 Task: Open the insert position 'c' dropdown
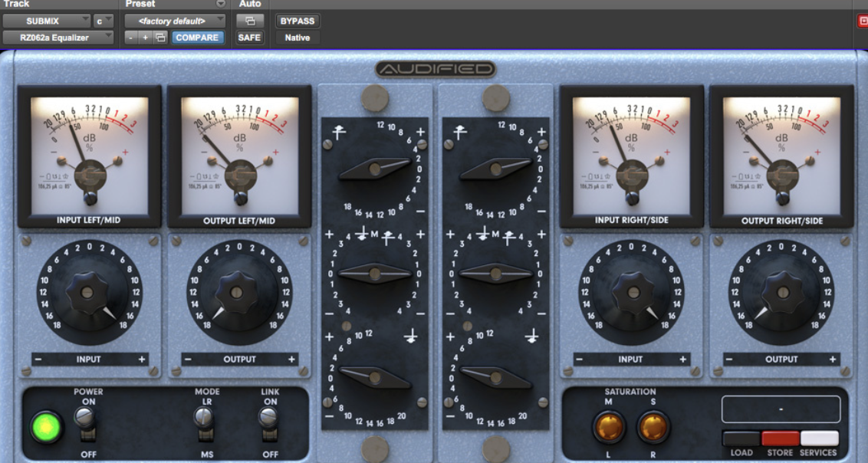103,21
